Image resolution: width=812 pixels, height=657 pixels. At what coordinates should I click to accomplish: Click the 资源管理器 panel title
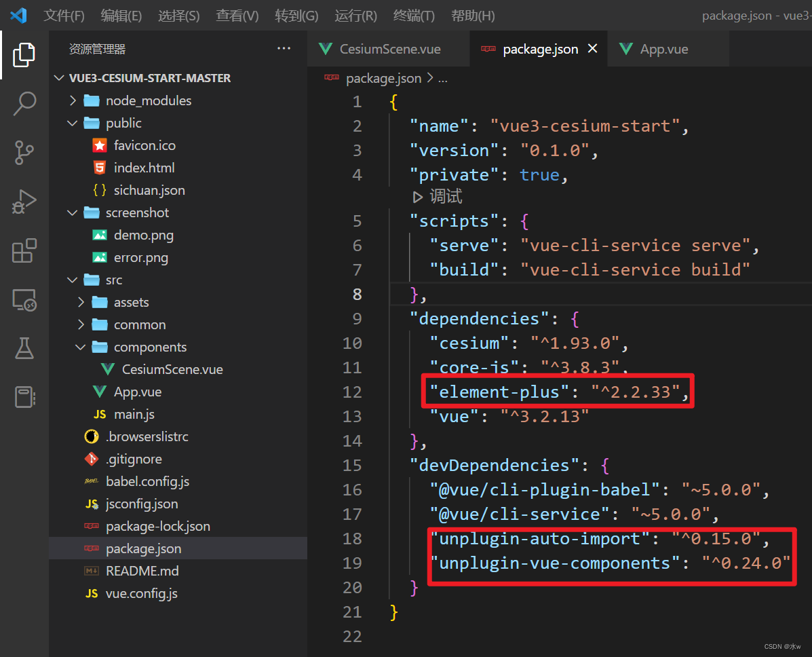click(98, 50)
